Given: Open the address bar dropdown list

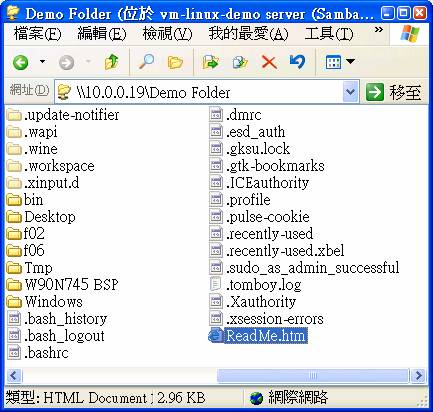Looking at the screenshot, I should [350, 91].
